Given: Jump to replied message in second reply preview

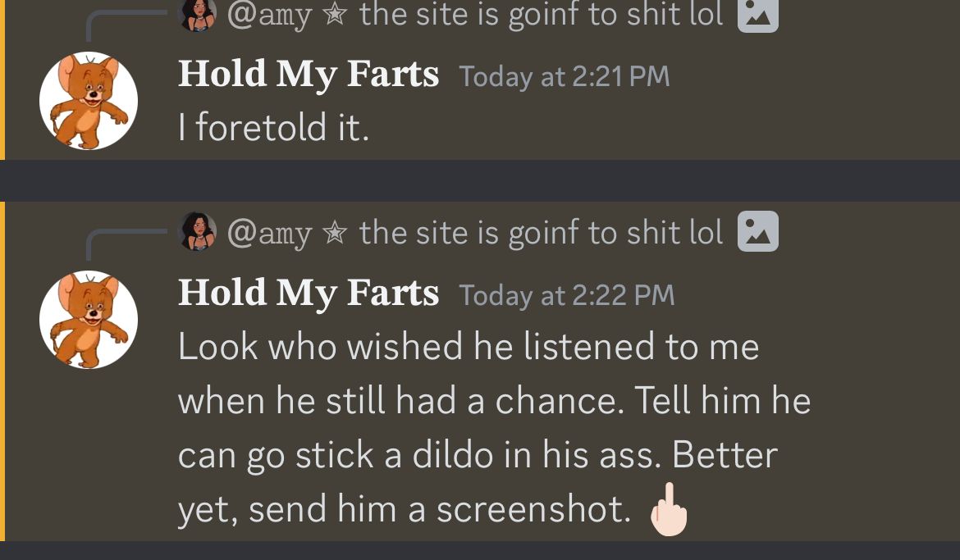Looking at the screenshot, I should tap(542, 233).
